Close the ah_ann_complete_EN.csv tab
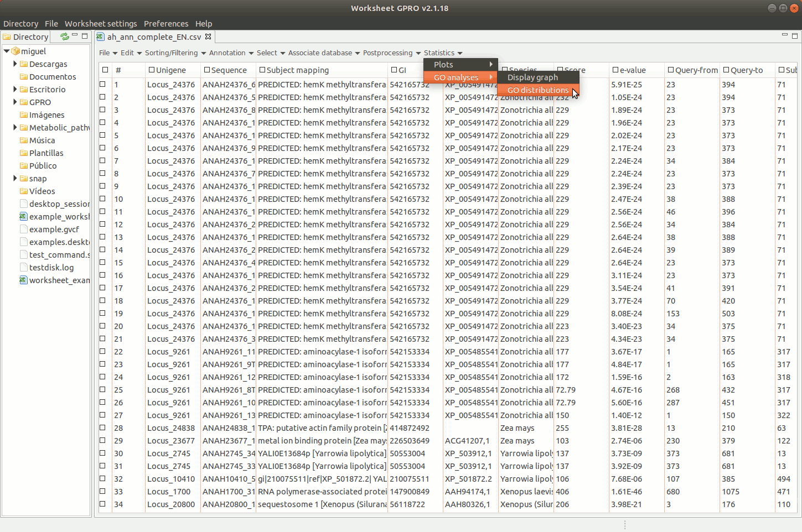This screenshot has width=802, height=532. point(208,36)
